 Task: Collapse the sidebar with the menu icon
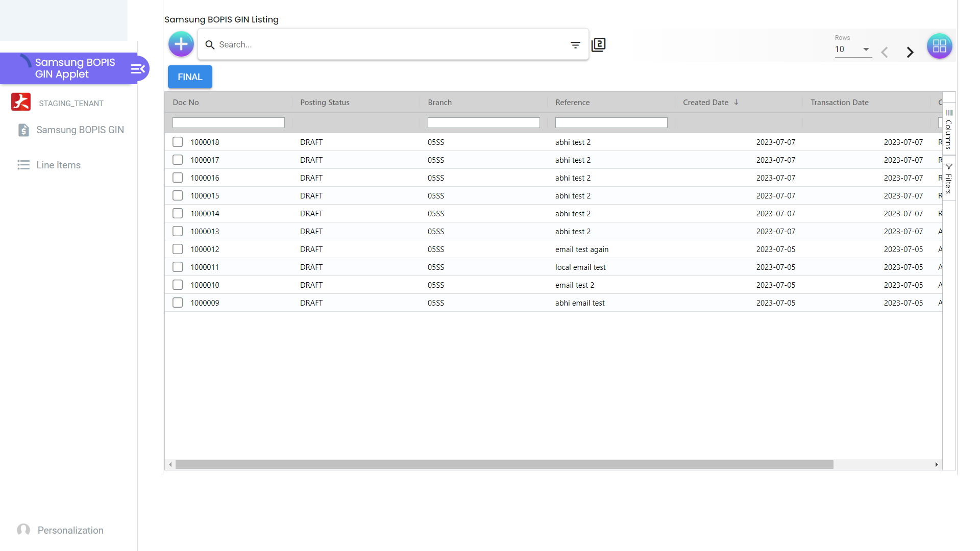[x=138, y=69]
